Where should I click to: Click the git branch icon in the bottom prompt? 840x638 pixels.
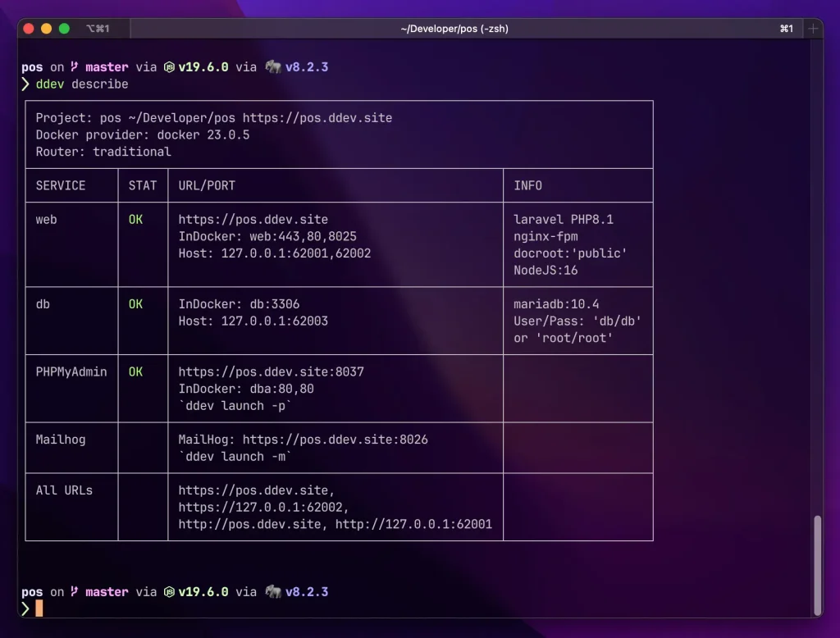pyautogui.click(x=75, y=591)
